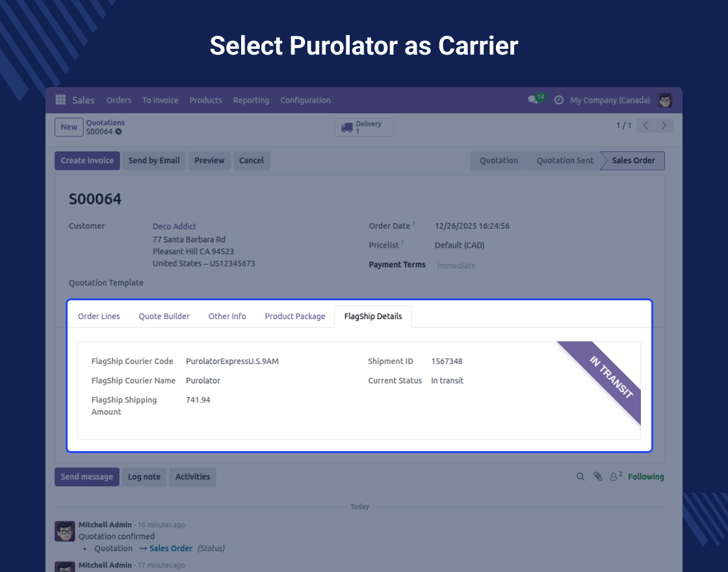Open the user avatar menu
This screenshot has width=728, height=572.
pos(665,100)
